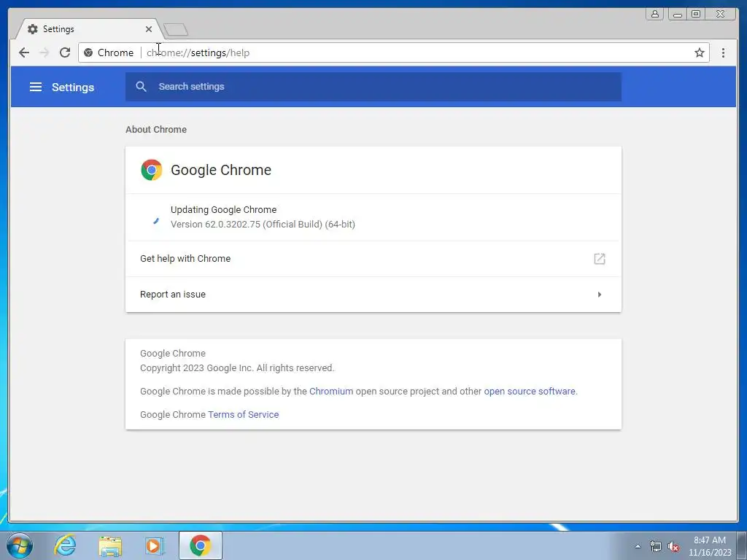Click the Google Chrome logo in About card
This screenshot has height=560, width=747.
click(x=152, y=170)
